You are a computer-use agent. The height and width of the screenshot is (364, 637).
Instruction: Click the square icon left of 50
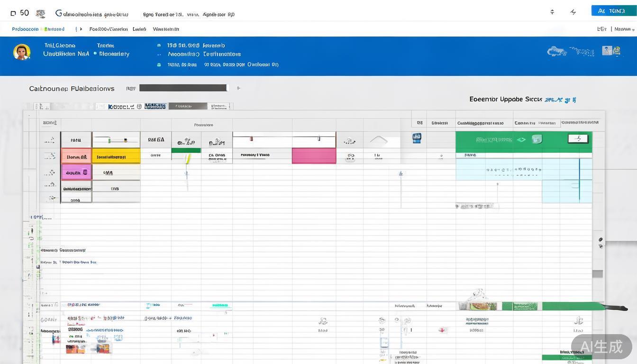(13, 13)
